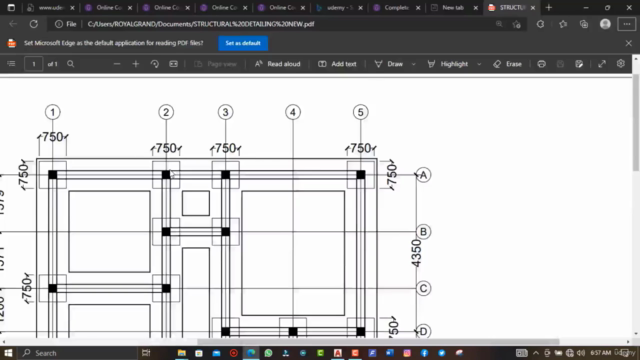The height and width of the screenshot is (360, 640).
Task: Switch to the udemy search tab
Action: pos(340,7)
